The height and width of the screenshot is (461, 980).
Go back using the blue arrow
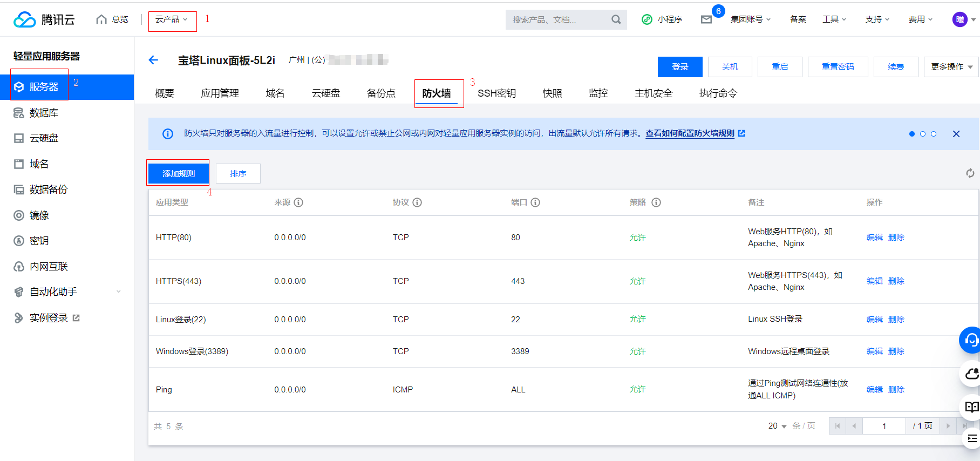(153, 60)
